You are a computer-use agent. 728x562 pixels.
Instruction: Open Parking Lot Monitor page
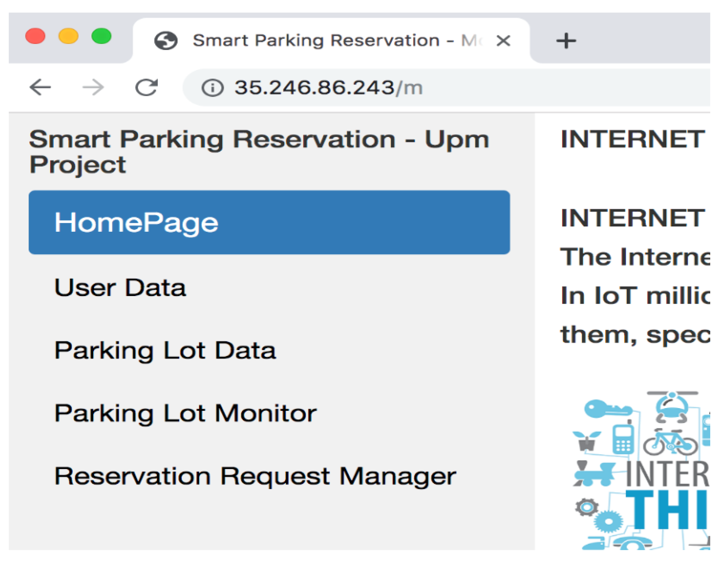[185, 413]
